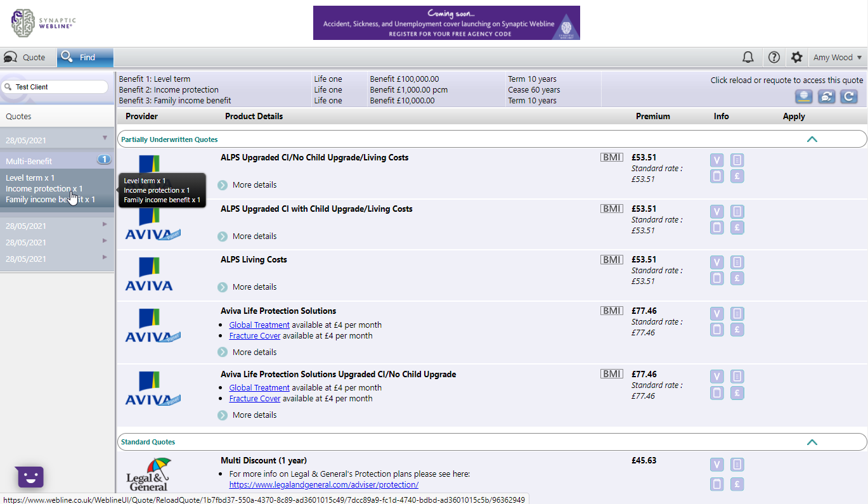
Task: Click the Coming soon promotional banner
Action: 446,23
